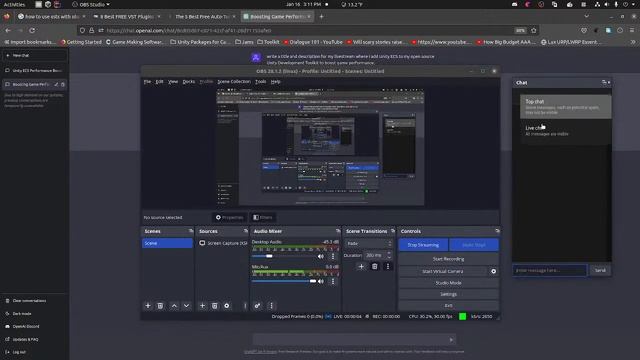The height and width of the screenshot is (360, 640).
Task: Remove selected scene with trash icon
Action: pos(160,305)
